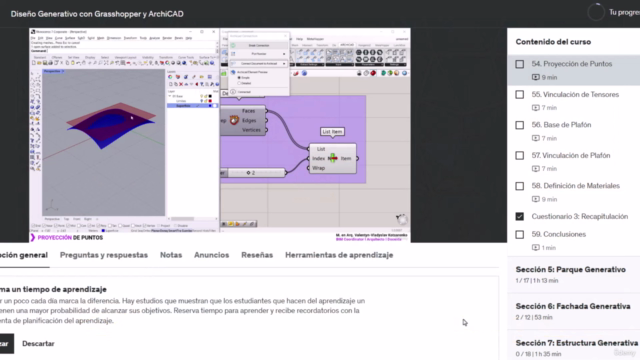Click the Contenido del curso heading
The image size is (640, 360).
click(553, 42)
